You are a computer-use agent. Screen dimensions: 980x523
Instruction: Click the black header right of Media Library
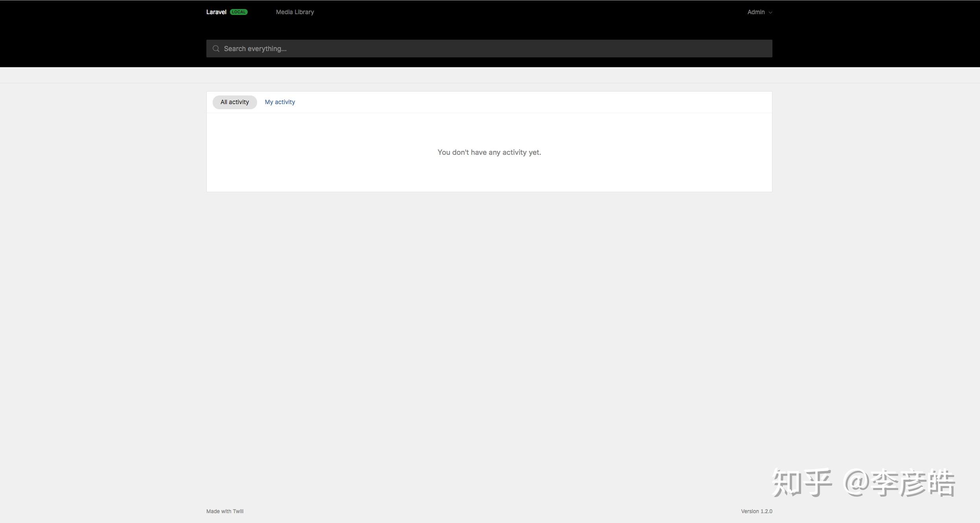pos(511,12)
